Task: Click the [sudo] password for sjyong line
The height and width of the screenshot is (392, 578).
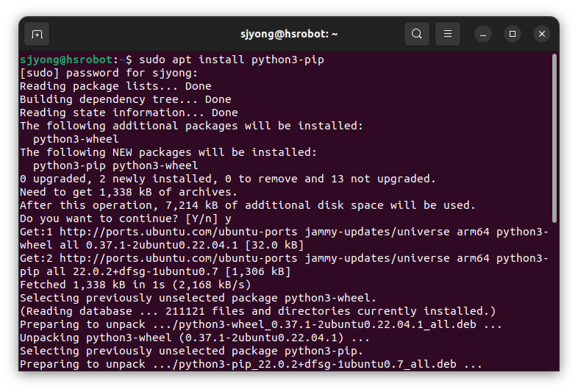Action: coord(109,73)
